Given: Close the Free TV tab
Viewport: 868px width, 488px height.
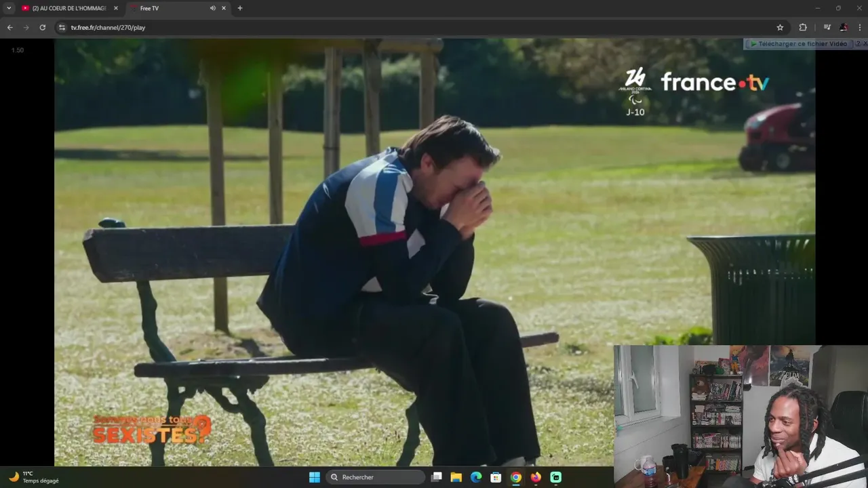Looking at the screenshot, I should tap(224, 8).
